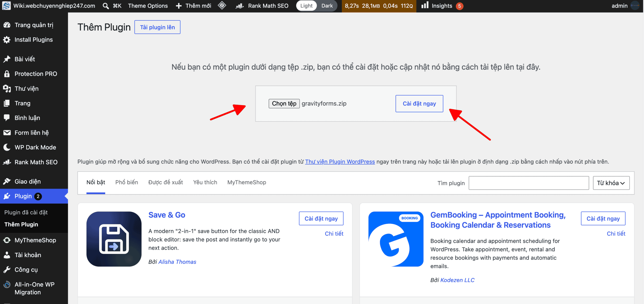View Chi tiết for GemBooking
This screenshot has height=304, width=644.
coord(616,234)
